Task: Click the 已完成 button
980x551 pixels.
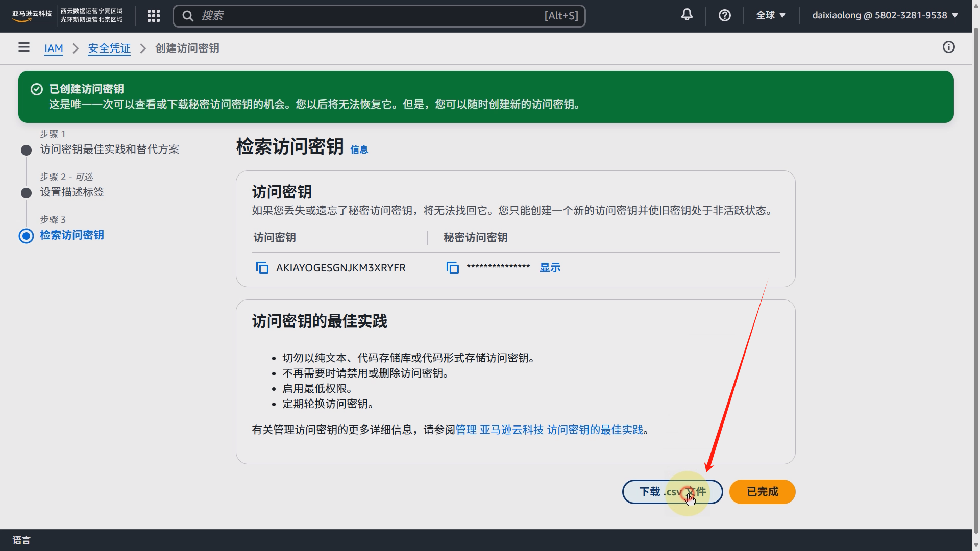Action: pos(762,492)
